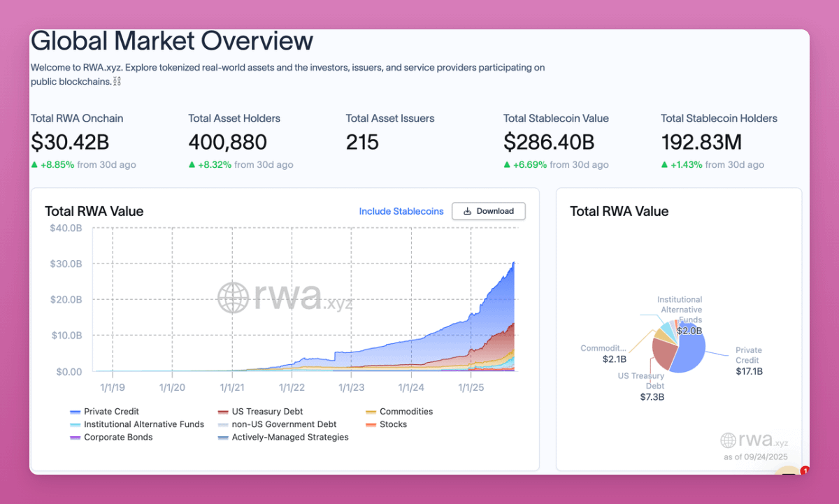This screenshot has height=504, width=839.
Task: Click the rwa.xyz logo in the pie chart card
Action: (x=754, y=440)
